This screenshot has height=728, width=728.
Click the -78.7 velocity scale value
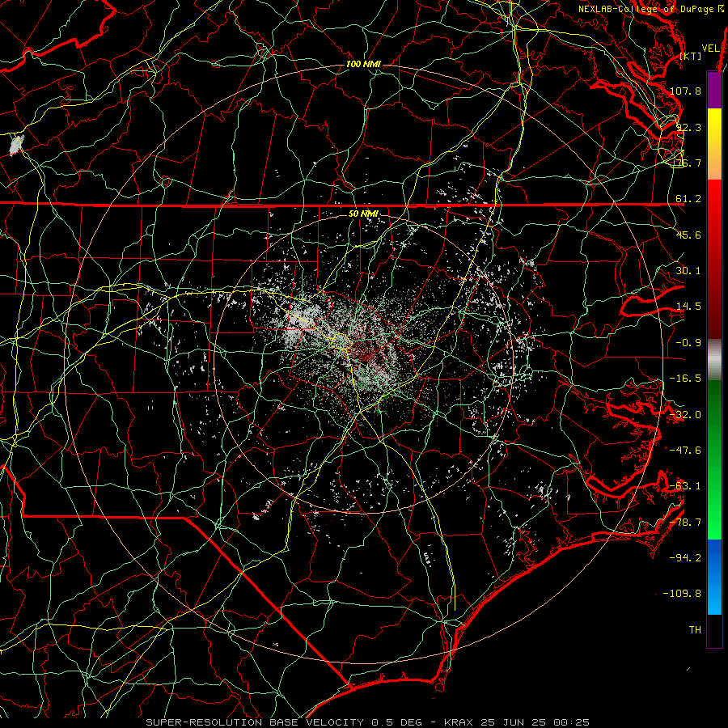[x=685, y=523]
